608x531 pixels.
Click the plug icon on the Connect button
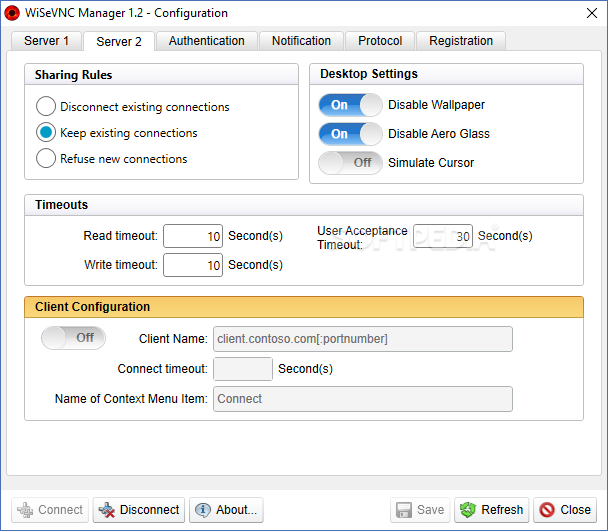[25, 510]
